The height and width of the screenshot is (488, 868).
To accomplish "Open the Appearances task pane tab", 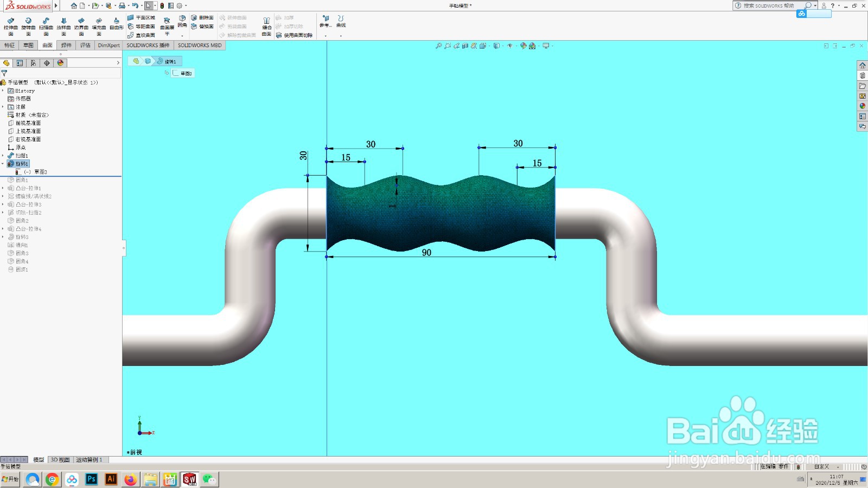I will click(x=863, y=106).
